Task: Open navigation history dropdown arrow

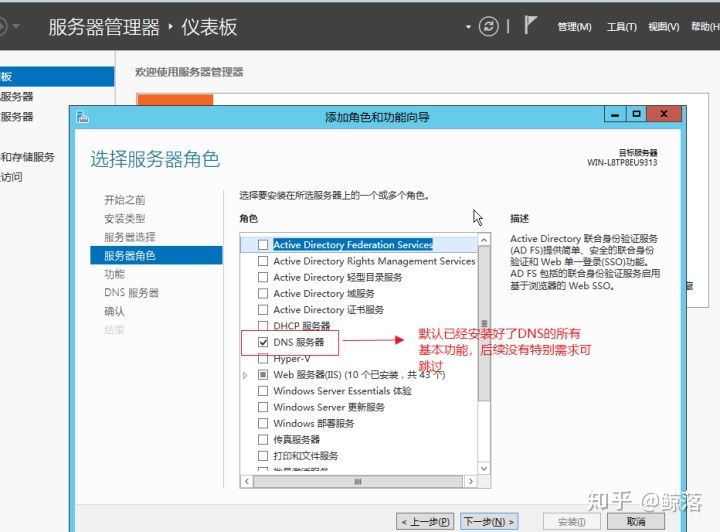Action: coord(16,26)
